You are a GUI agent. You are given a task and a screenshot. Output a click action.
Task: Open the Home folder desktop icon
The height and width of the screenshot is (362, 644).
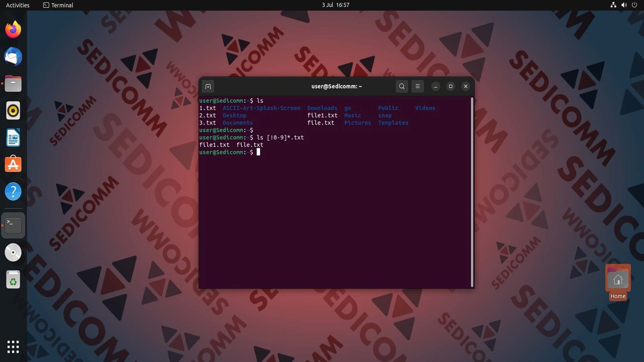(618, 282)
